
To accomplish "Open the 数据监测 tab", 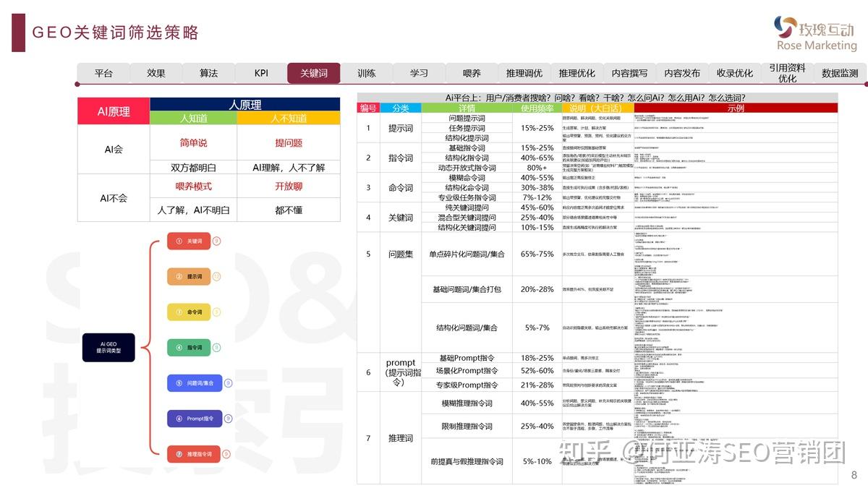I will pyautogui.click(x=839, y=73).
